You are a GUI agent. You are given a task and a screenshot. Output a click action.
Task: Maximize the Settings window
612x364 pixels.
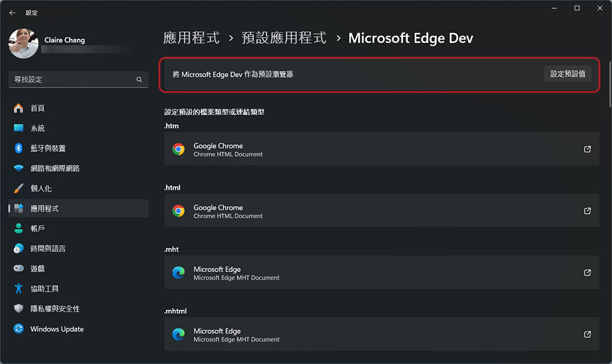577,8
